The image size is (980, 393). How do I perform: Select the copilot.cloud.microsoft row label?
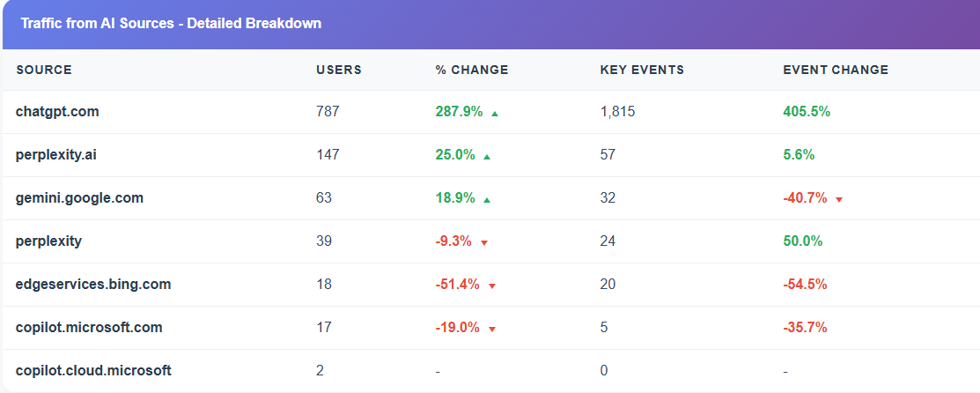pos(93,371)
